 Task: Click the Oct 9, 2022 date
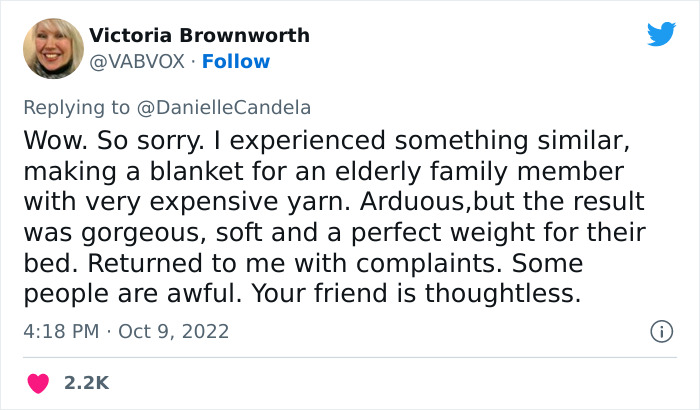174,331
